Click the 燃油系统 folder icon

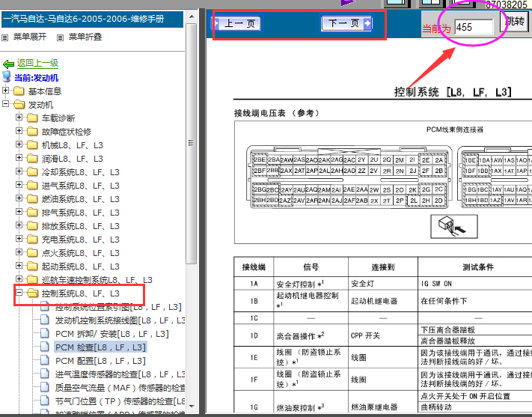tap(32, 198)
